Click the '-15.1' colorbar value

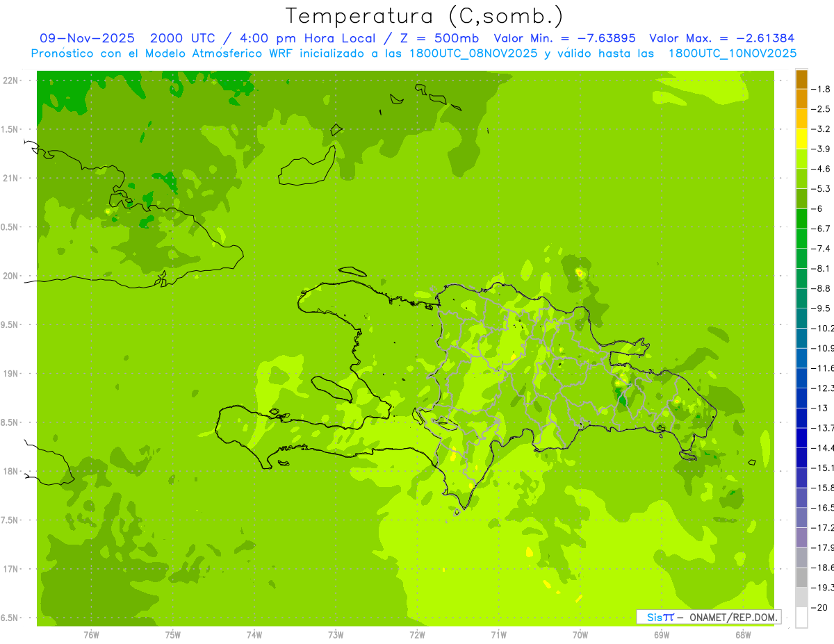(823, 468)
